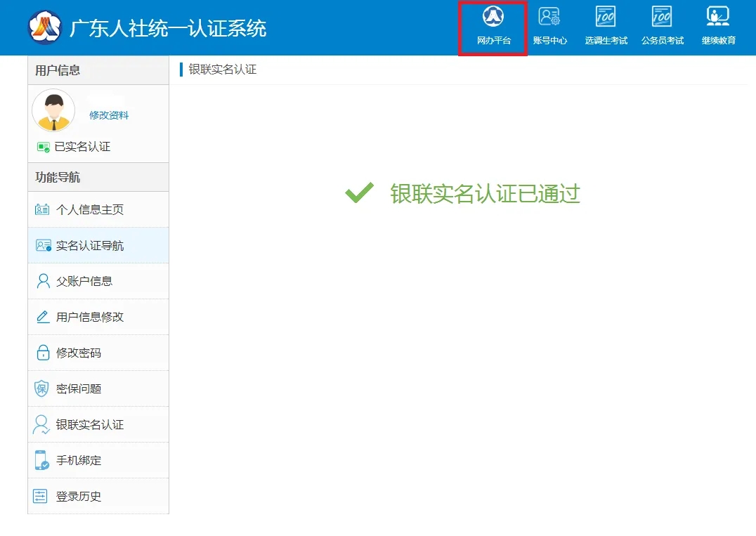Click the 广东人社 logo emblem
This screenshot has height=536, width=756.
tap(45, 27)
